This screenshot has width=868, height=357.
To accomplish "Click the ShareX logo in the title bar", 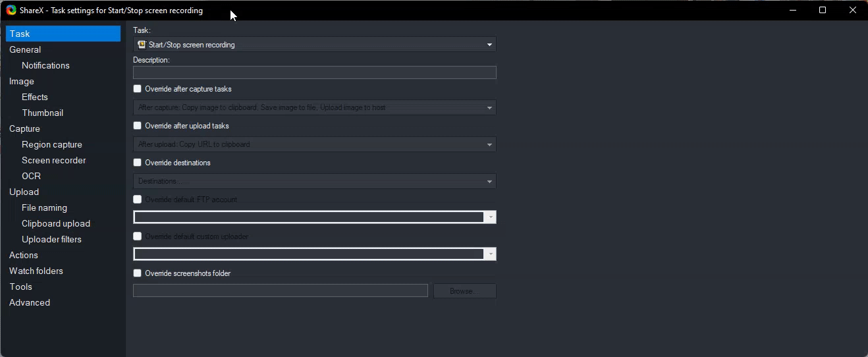I will (x=11, y=10).
